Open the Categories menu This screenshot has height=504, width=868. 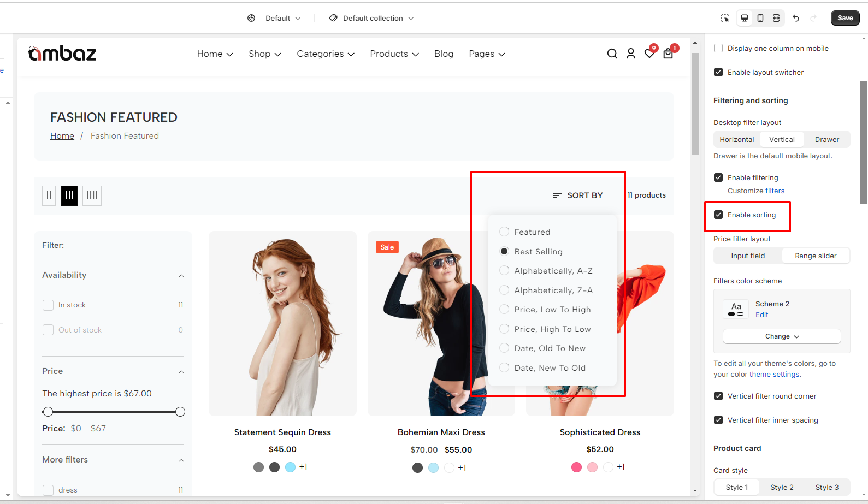[x=326, y=54]
